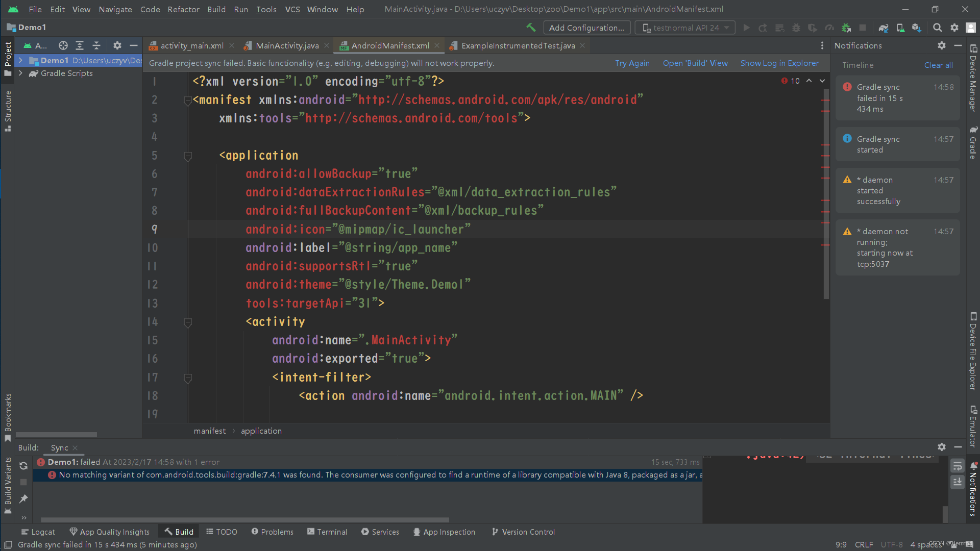Click the Project panel horizontal scrollbar
Image resolution: width=980 pixels, height=551 pixels.
click(56, 435)
